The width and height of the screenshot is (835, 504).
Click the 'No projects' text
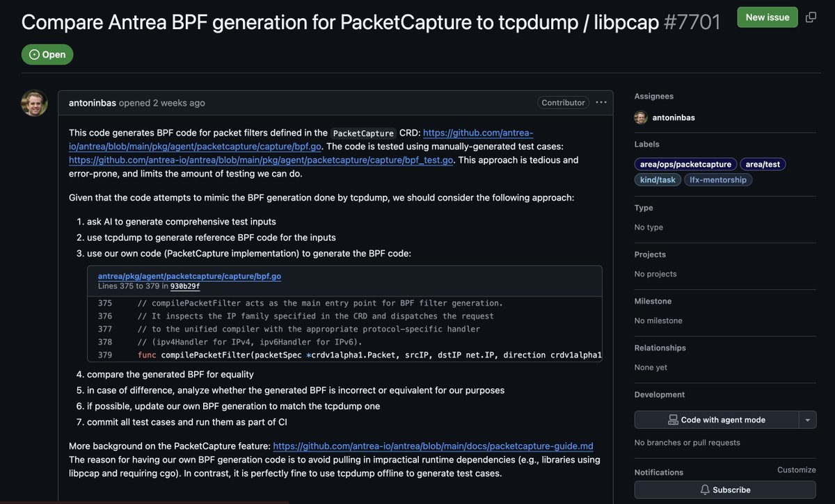655,274
